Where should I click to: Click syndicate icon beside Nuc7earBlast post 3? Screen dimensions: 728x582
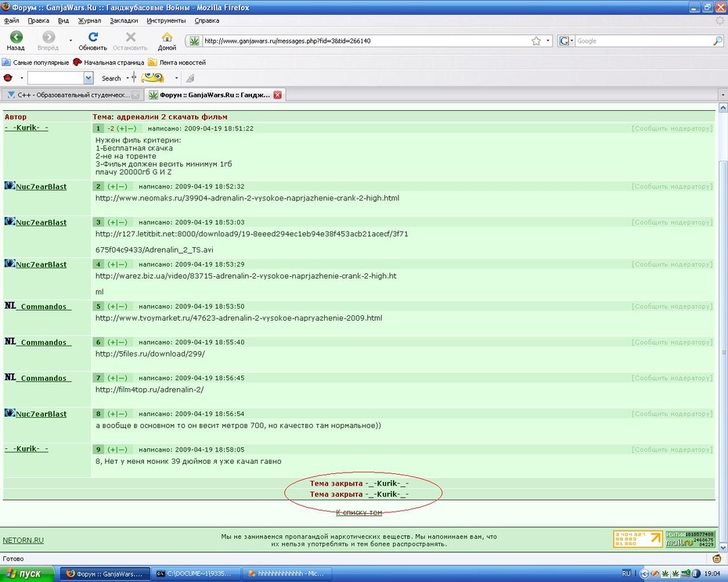point(9,221)
